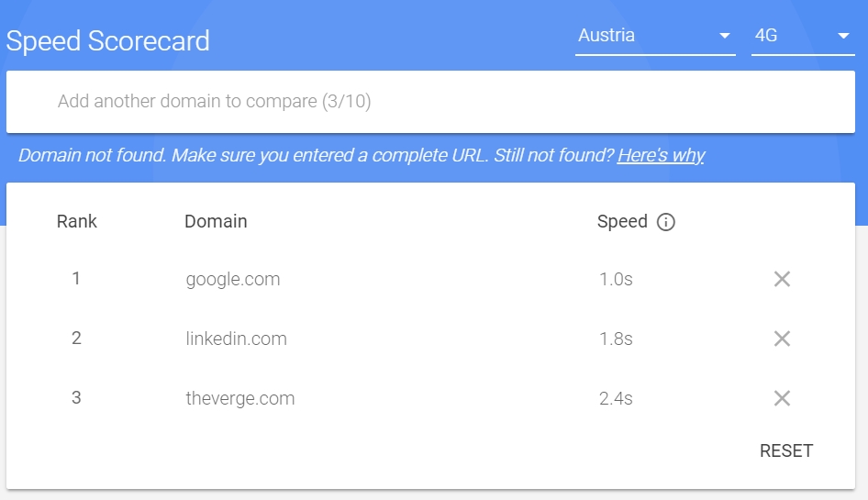Viewport: 868px width, 500px height.
Task: Select theverge.com in the table
Action: click(x=239, y=398)
